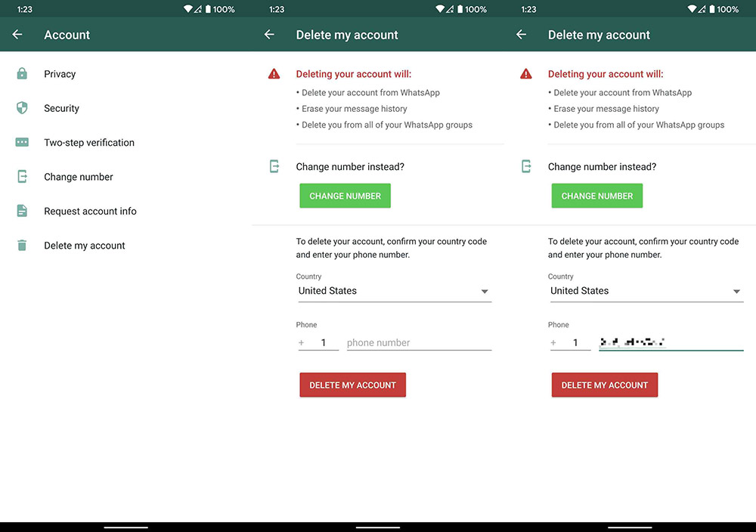Select the Request account info entry
The width and height of the screenshot is (756, 532).
[90, 212]
